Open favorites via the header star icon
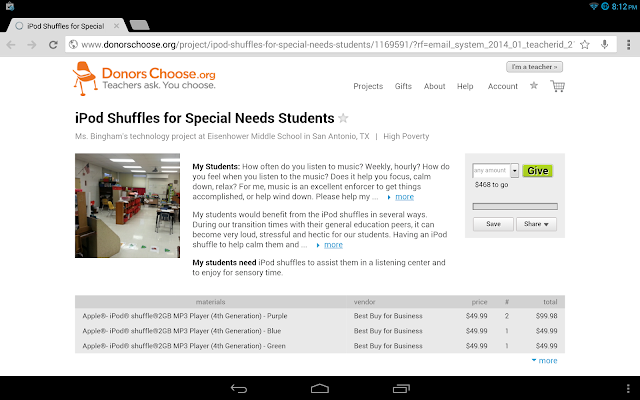Screen dimensions: 640x400 pyautogui.click(x=533, y=85)
